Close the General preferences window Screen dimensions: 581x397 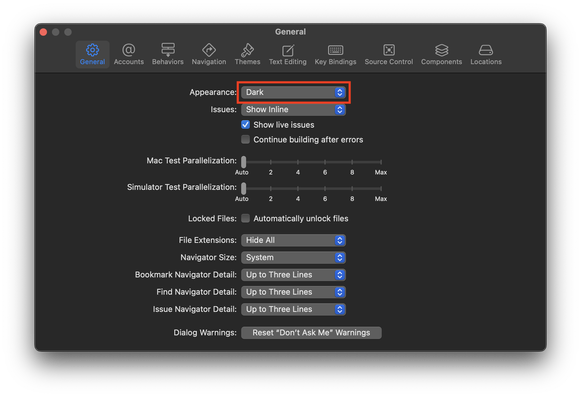[x=43, y=32]
